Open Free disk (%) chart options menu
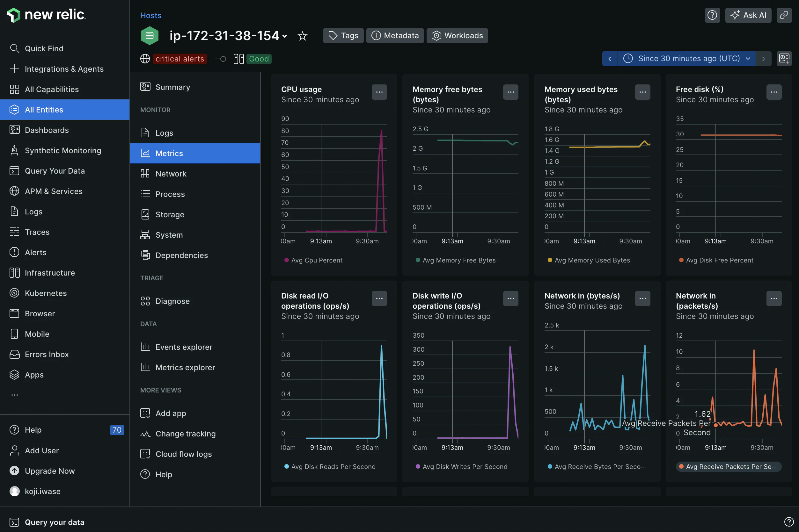Viewport: 799px width, 532px height. pos(774,92)
